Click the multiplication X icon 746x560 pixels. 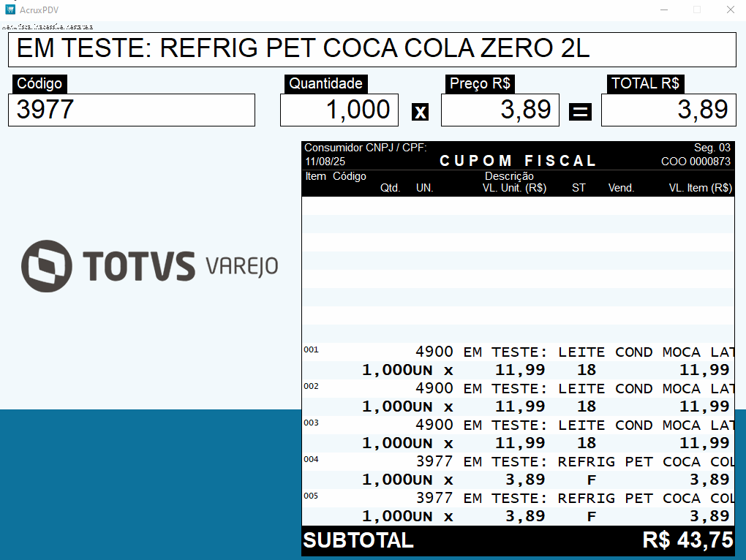[420, 112]
